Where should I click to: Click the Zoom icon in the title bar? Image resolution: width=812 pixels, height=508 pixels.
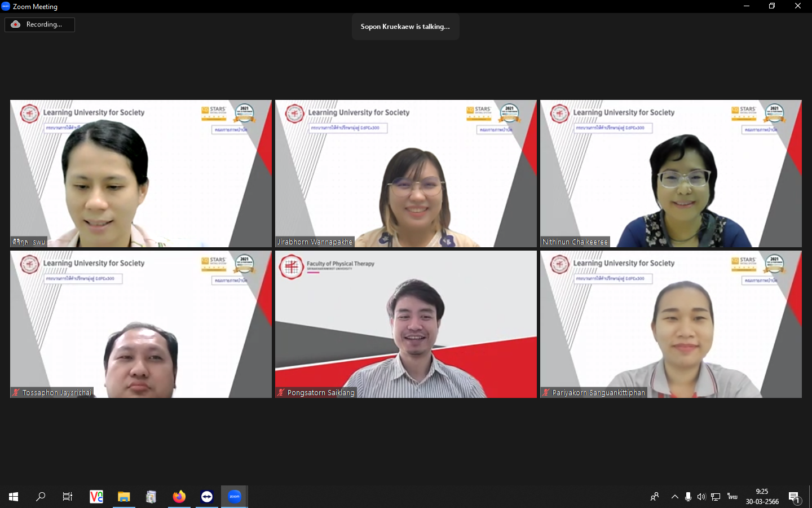[6, 6]
